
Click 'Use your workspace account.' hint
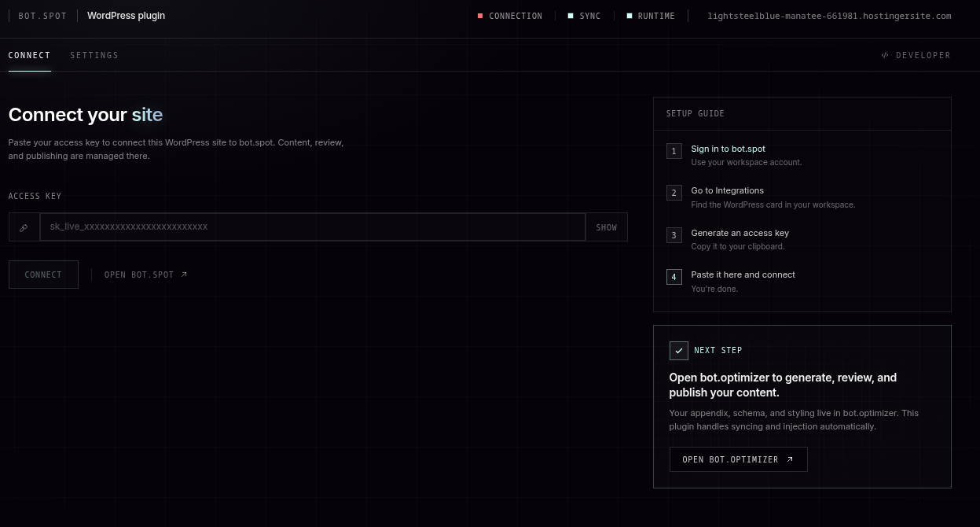pos(747,162)
